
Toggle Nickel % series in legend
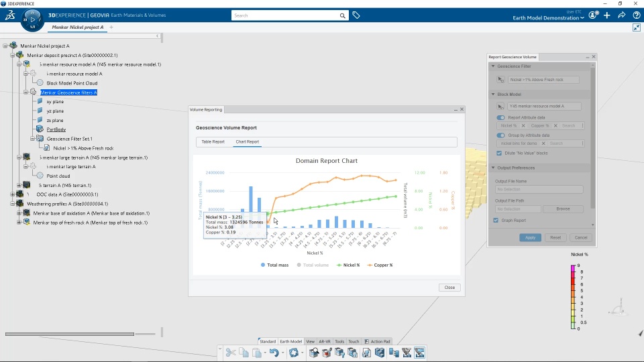tap(348, 265)
